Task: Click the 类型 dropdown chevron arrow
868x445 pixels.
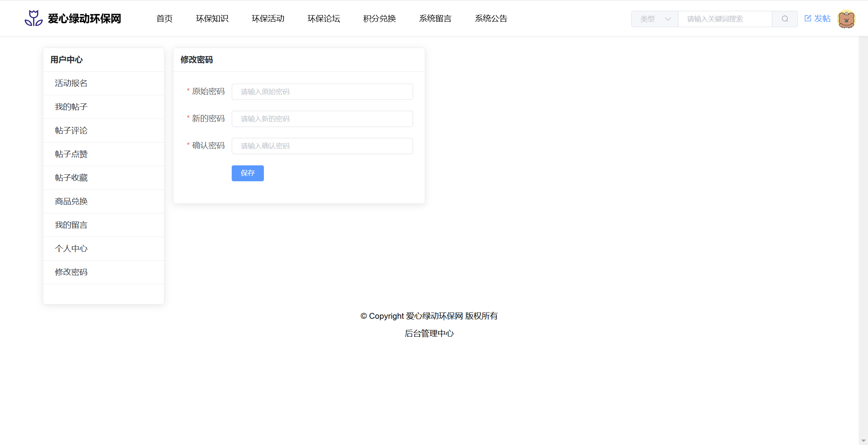Action: (668, 19)
